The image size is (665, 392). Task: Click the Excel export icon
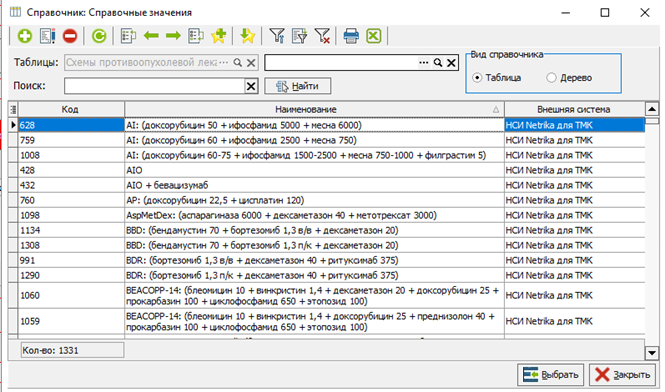[374, 36]
